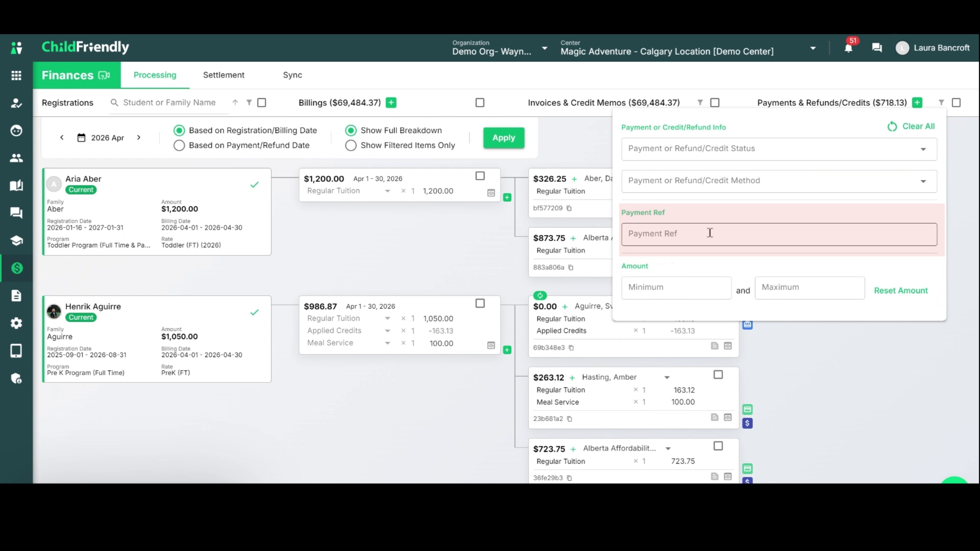Switch to the Settlement tab

[224, 75]
